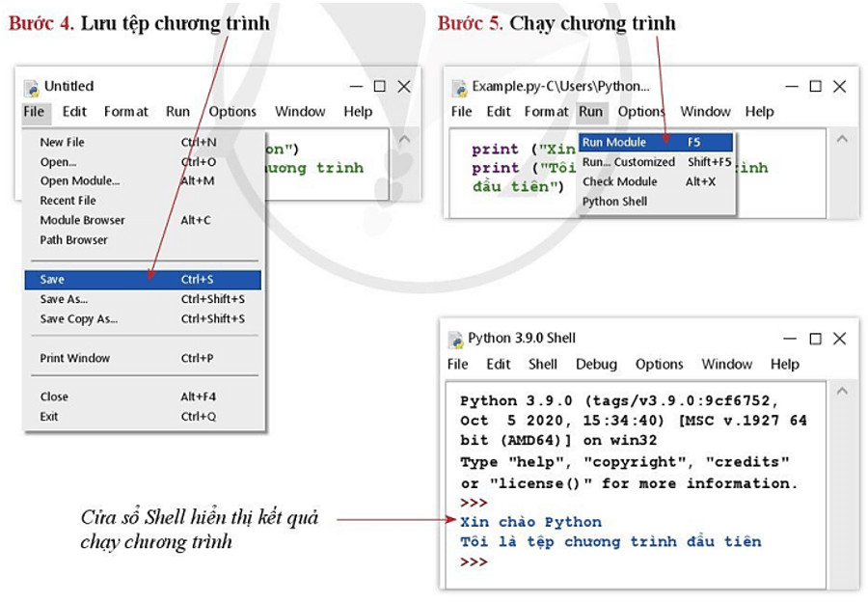Screen dimensions: 868x602
Task: Open Run menu in Untitled window
Action: click(177, 111)
